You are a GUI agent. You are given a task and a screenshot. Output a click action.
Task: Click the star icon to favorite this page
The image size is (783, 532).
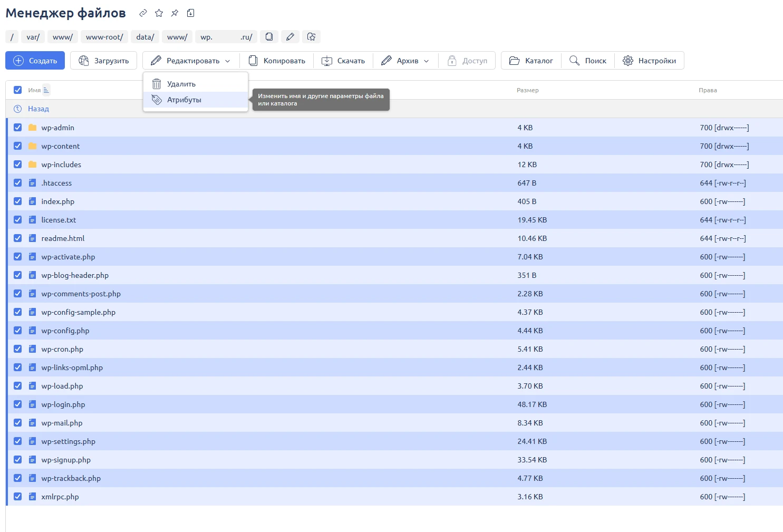click(x=159, y=13)
